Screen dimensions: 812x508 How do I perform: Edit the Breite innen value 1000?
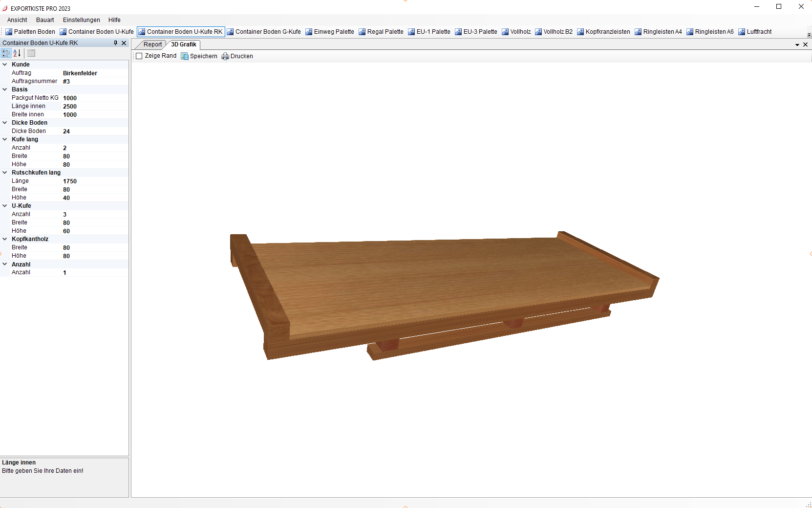(x=95, y=115)
